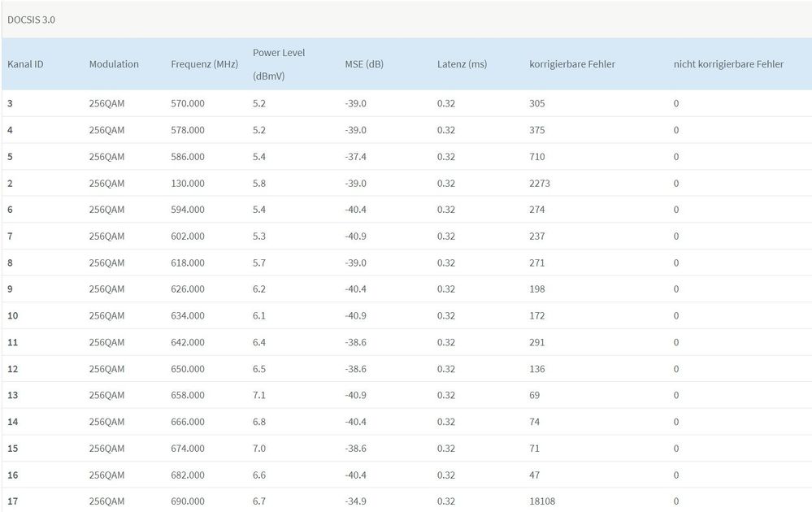Select the 130.000 frequency value

coord(188,184)
